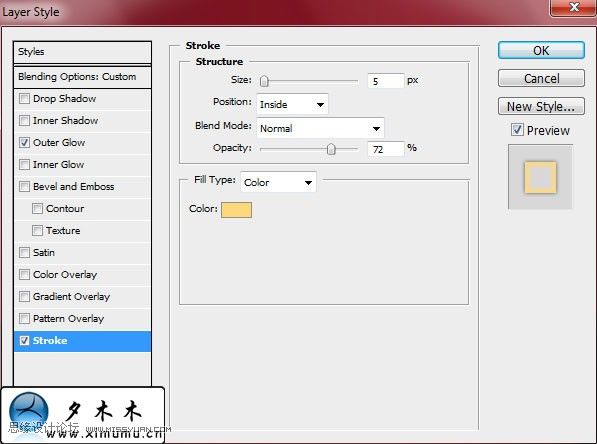Screen dimensions: 597x444
Task: Select the Stroke label in effects list
Action: click(50, 340)
